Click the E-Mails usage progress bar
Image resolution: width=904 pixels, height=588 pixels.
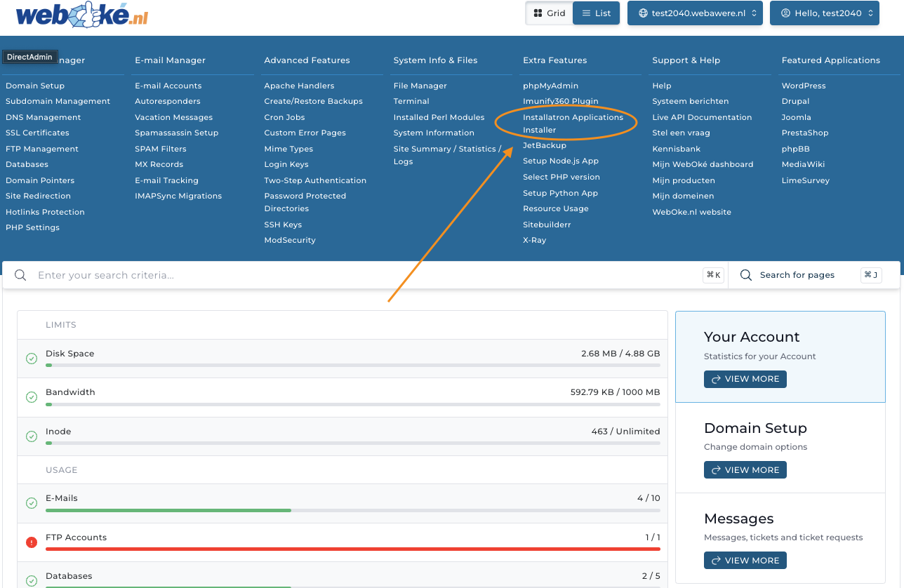[352, 510]
